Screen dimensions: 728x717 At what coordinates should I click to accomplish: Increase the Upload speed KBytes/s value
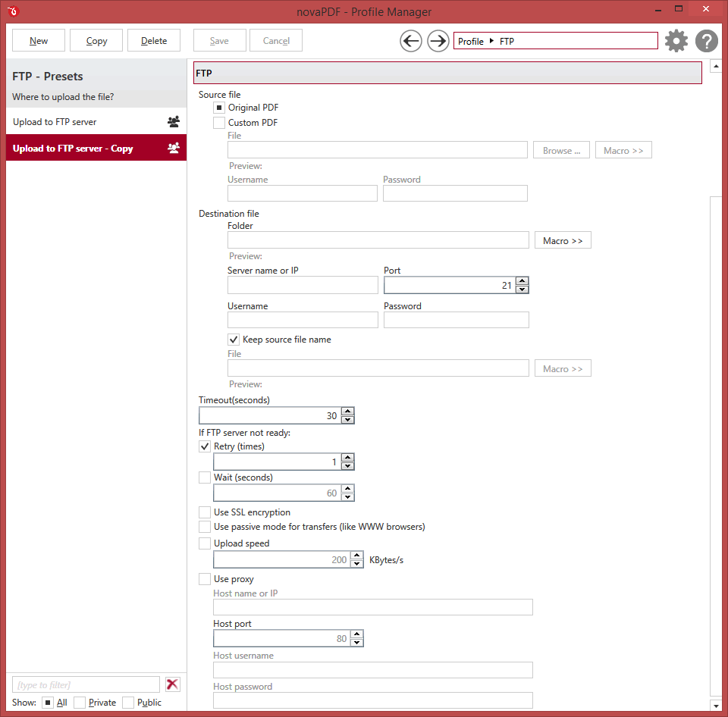point(356,556)
